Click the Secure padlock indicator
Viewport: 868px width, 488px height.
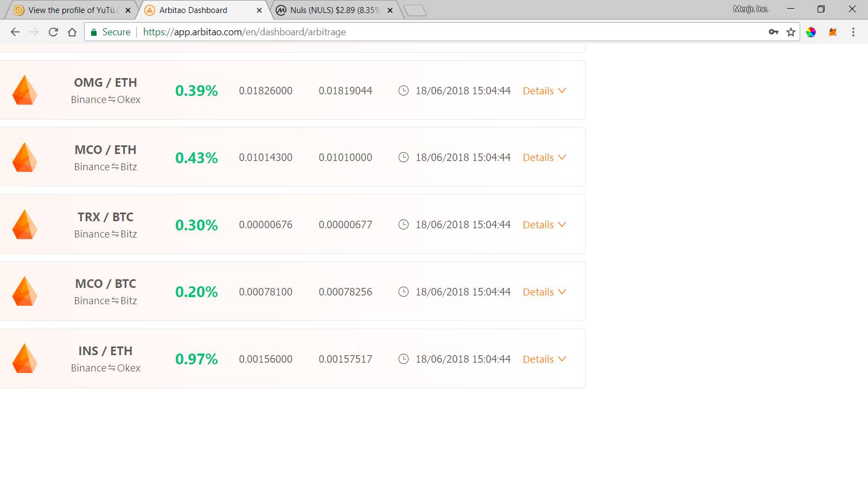[x=110, y=32]
